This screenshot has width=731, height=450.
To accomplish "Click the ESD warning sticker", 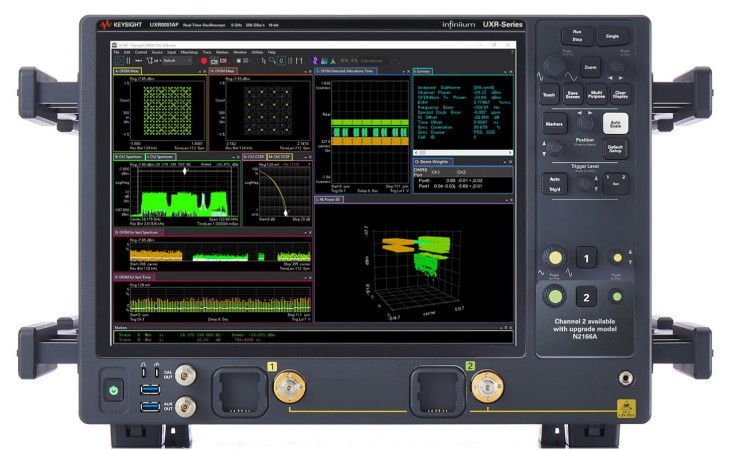I will 626,408.
